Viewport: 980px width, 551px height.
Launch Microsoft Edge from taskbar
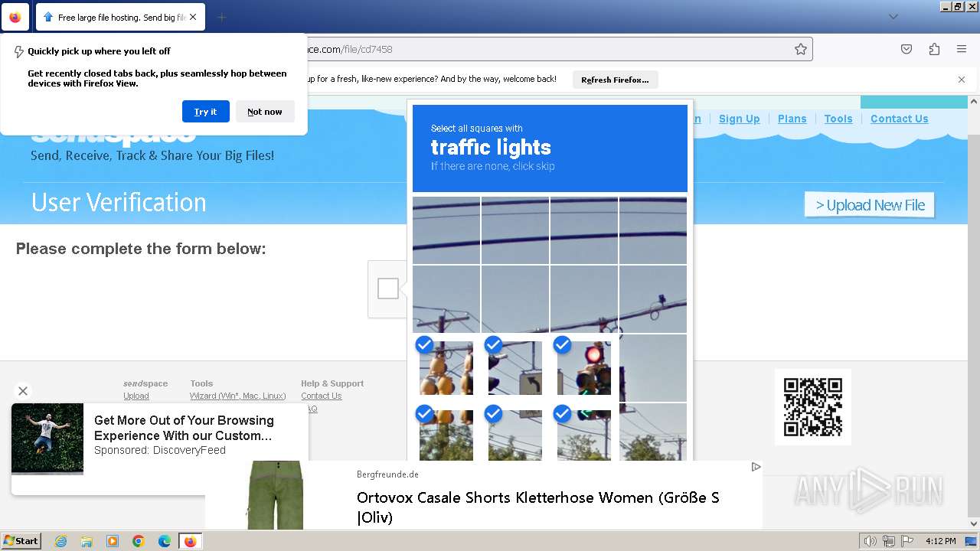165,541
